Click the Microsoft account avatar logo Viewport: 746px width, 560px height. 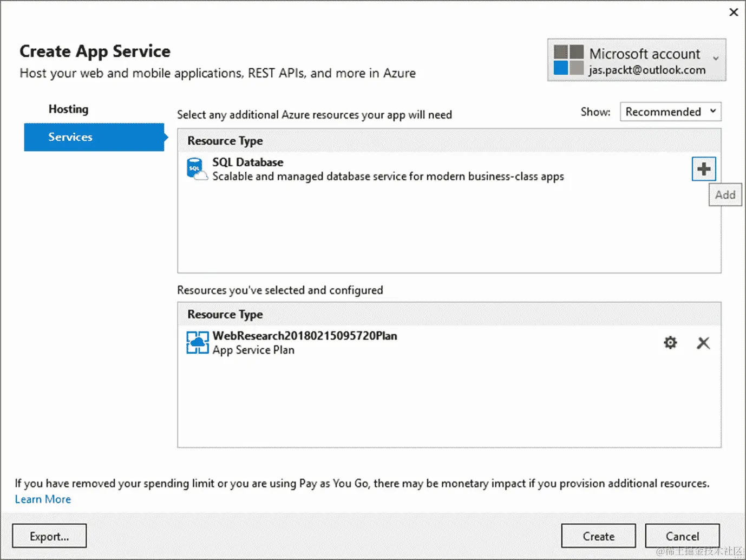568,60
